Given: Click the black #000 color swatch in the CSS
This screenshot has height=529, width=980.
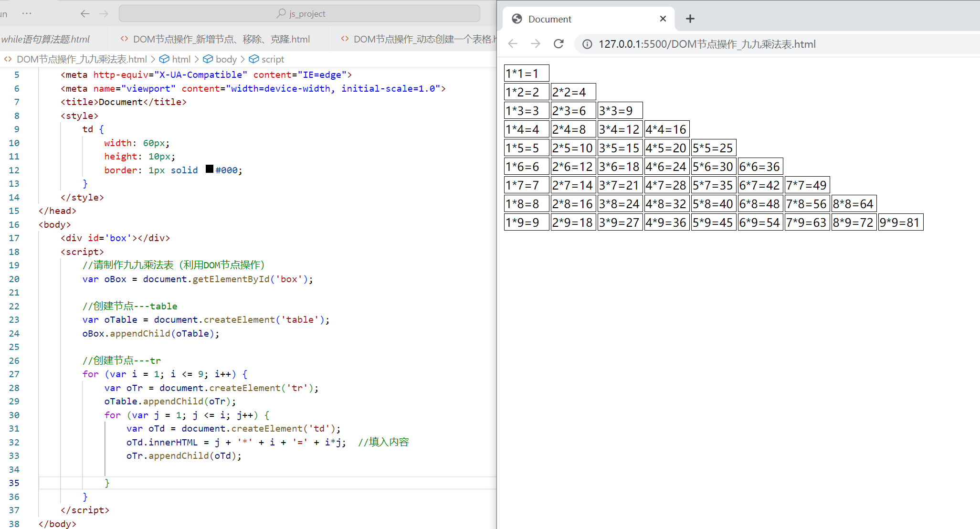Looking at the screenshot, I should tap(210, 169).
